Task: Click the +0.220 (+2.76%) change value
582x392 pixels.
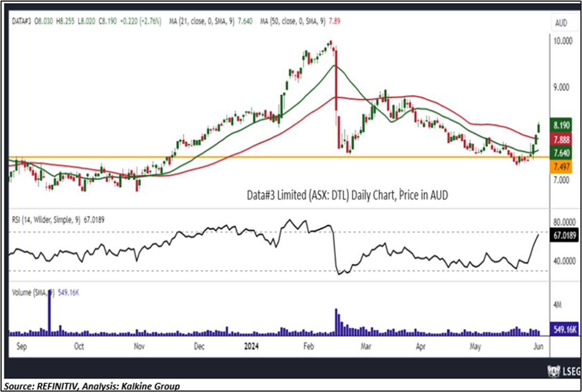Action: tap(140, 22)
